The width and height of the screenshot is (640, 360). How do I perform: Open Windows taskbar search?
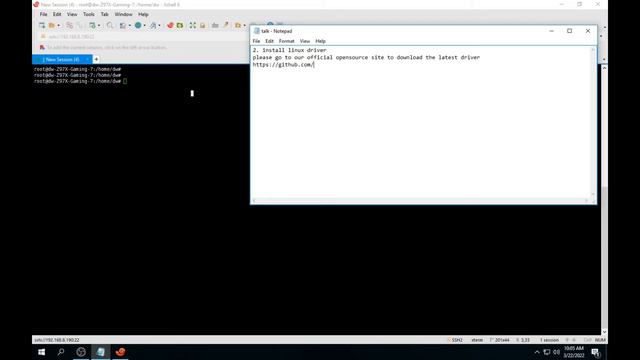click(x=61, y=352)
